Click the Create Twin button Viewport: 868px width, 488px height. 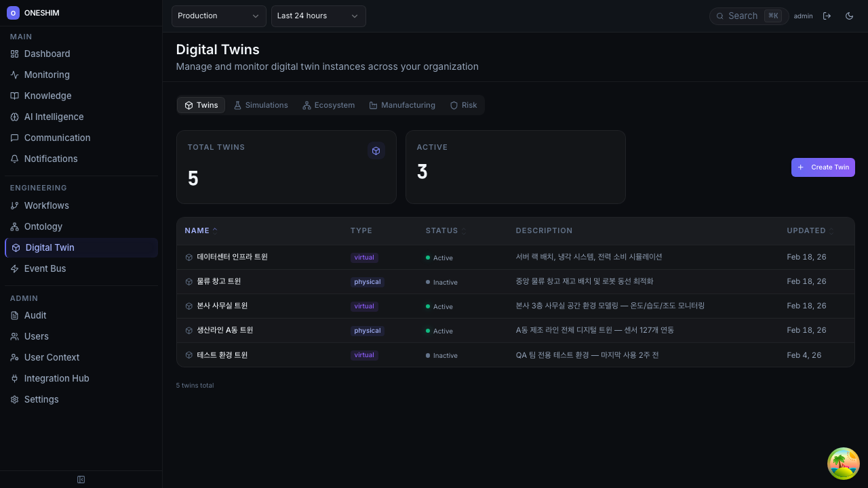[823, 167]
